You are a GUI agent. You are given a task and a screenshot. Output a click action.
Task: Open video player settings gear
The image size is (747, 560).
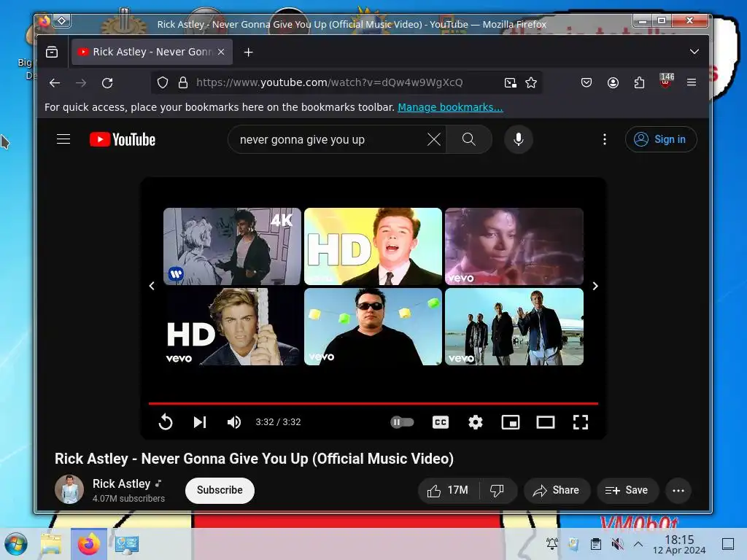tap(476, 422)
